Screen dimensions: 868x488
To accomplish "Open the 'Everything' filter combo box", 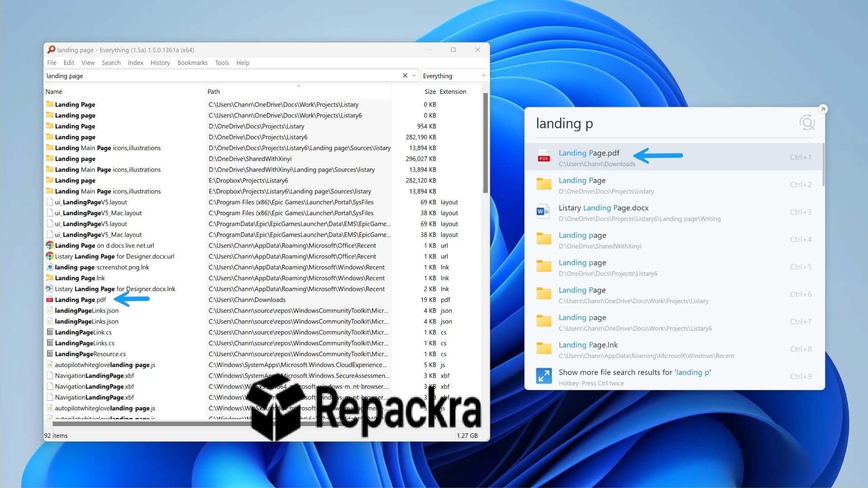I will 454,76.
